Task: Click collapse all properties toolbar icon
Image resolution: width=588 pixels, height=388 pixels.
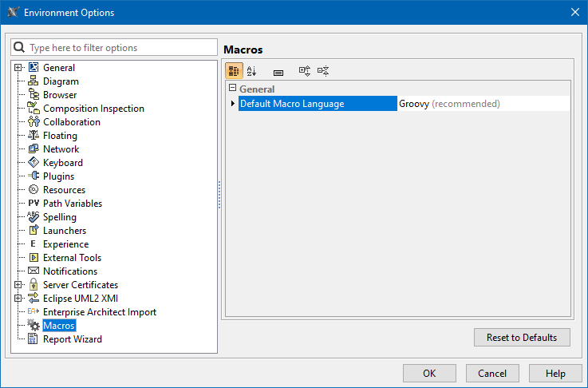Action: [323, 70]
